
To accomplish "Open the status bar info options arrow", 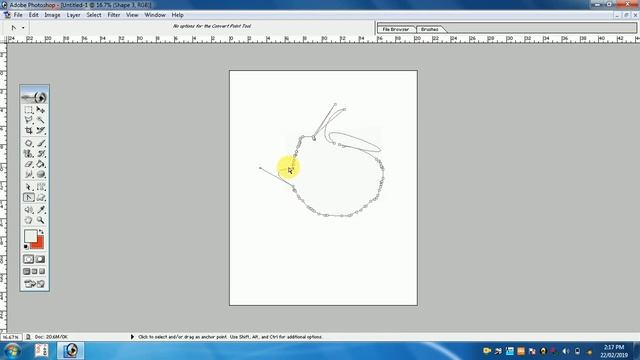I will point(132,337).
